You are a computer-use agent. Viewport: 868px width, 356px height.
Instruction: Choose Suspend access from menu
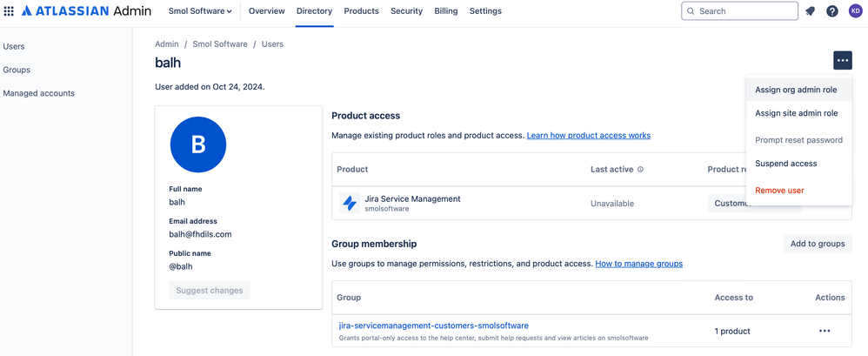(785, 164)
